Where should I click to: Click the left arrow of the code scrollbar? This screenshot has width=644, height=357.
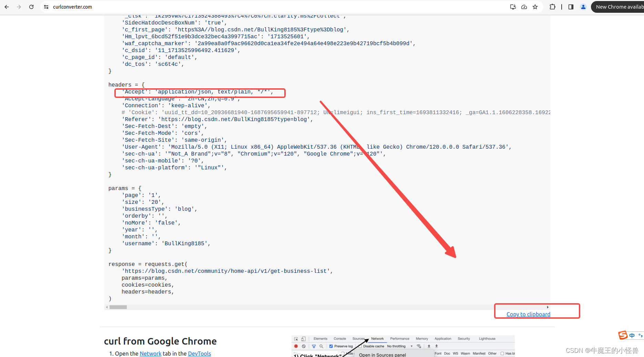pos(107,307)
